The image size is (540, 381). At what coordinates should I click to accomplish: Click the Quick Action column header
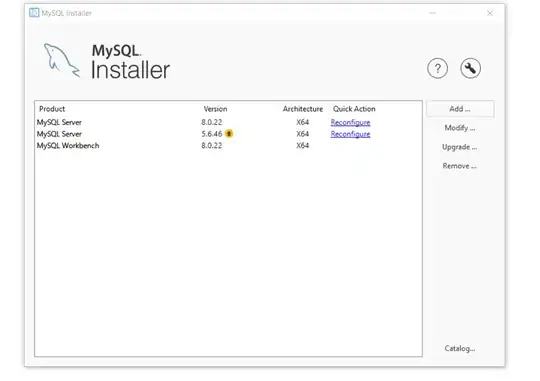pyautogui.click(x=354, y=109)
